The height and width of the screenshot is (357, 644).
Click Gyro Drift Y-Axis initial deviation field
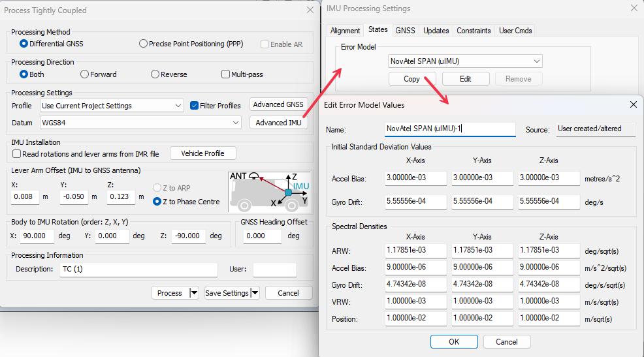[x=482, y=202]
